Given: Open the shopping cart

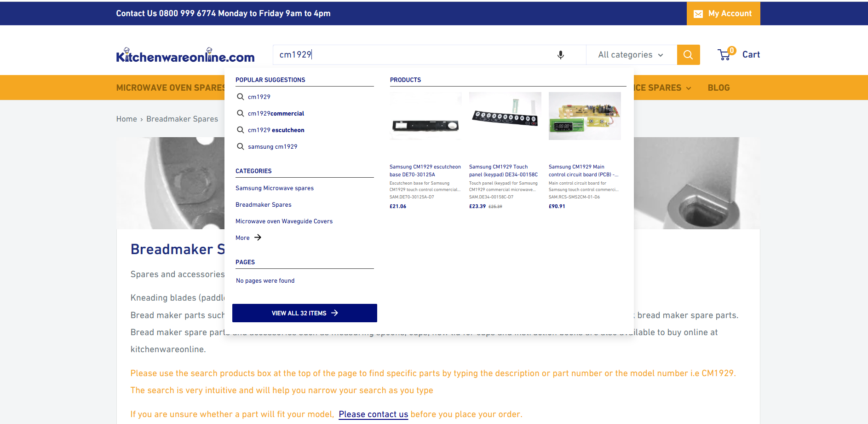Looking at the screenshot, I should [738, 54].
